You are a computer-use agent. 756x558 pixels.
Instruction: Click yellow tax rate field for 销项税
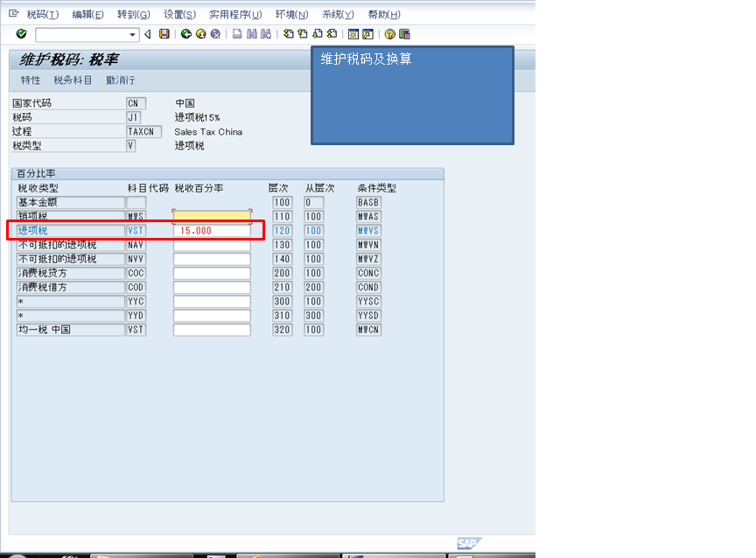pyautogui.click(x=212, y=216)
